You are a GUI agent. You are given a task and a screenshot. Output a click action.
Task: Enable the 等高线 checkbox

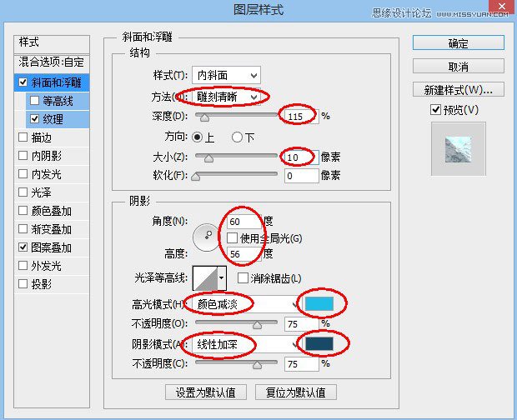(x=35, y=100)
